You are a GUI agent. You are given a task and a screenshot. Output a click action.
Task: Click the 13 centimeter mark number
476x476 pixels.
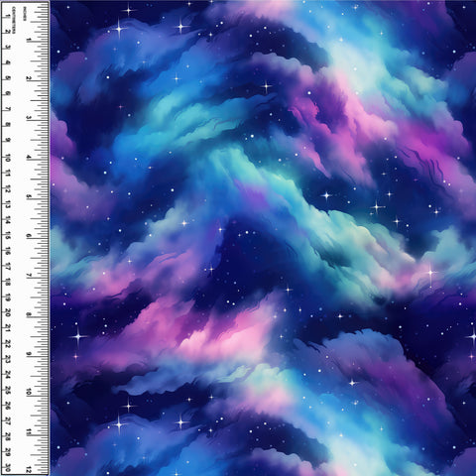point(8,204)
